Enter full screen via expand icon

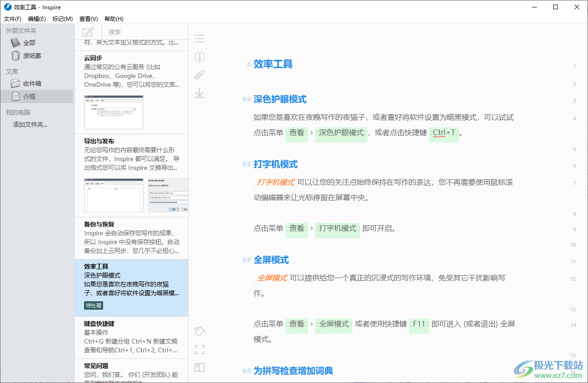[199, 350]
